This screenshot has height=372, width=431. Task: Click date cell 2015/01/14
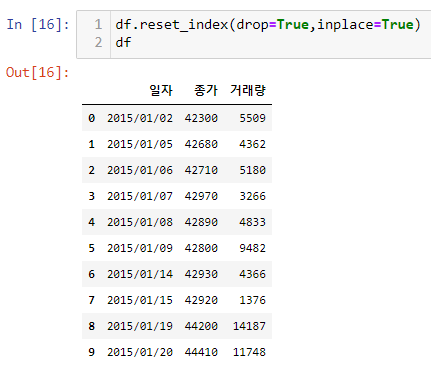click(140, 274)
